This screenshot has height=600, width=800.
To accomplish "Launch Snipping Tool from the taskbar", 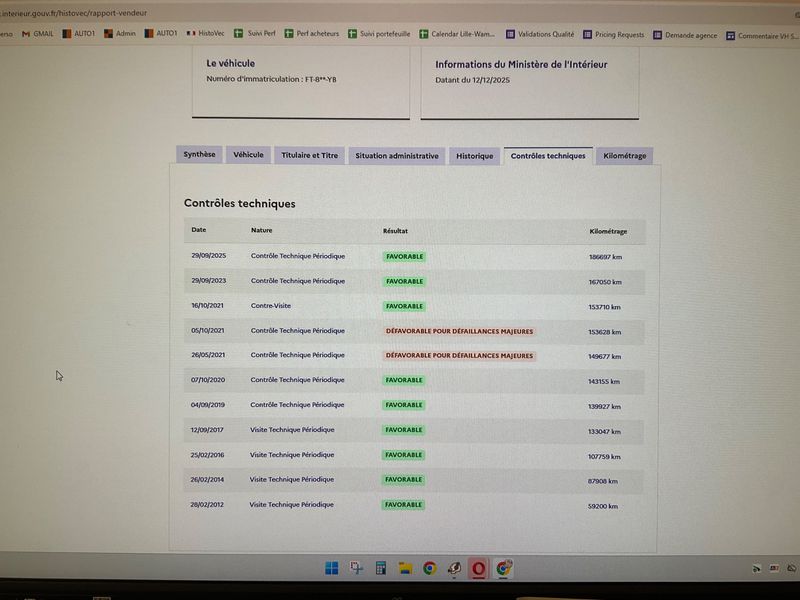I will [356, 569].
